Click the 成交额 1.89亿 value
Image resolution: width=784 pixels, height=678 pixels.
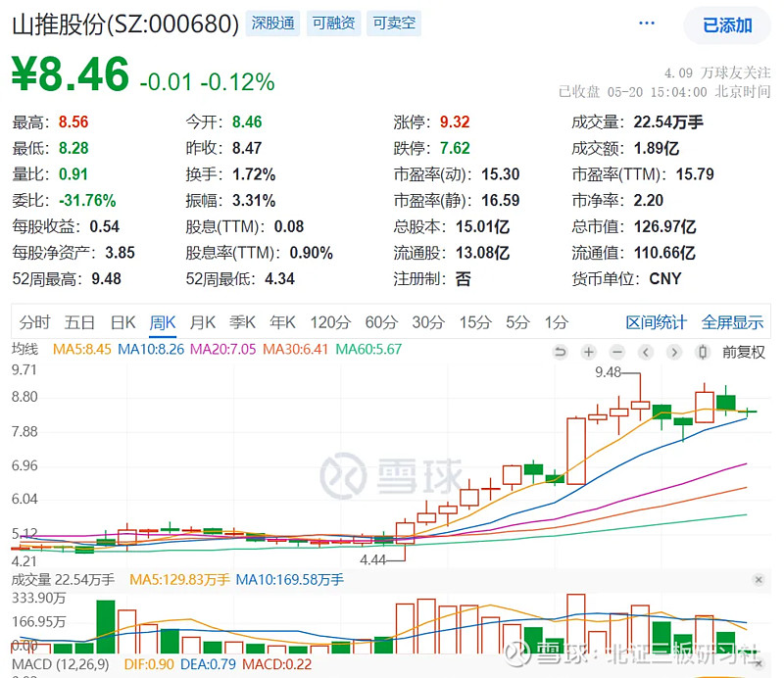pyautogui.click(x=656, y=148)
